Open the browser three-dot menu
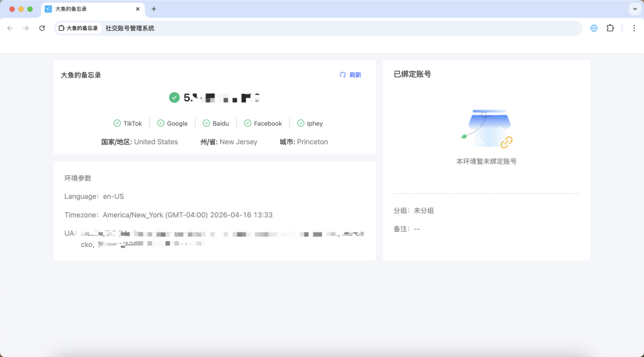 pos(634,28)
